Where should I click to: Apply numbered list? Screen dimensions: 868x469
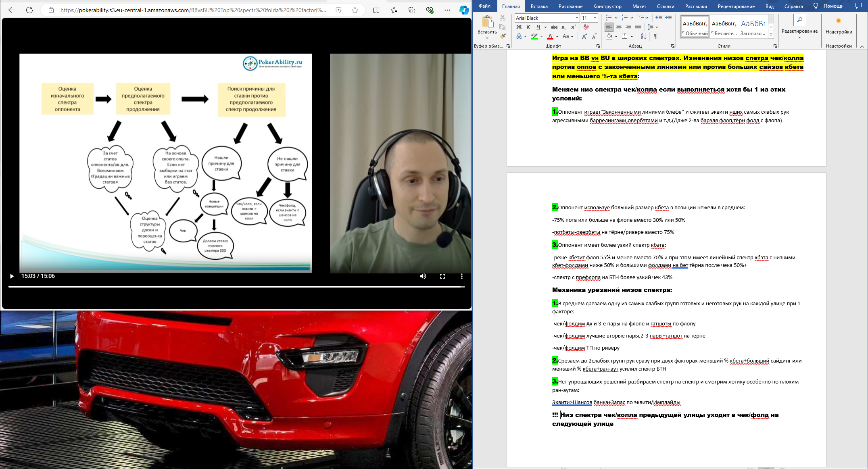[625, 18]
